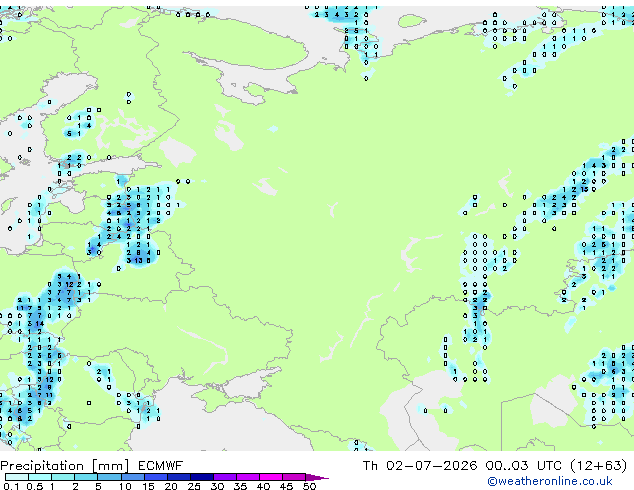This screenshot has height=490, width=634.
Task: Click the '(12+63)' forecast run text
Action: click(x=599, y=466)
